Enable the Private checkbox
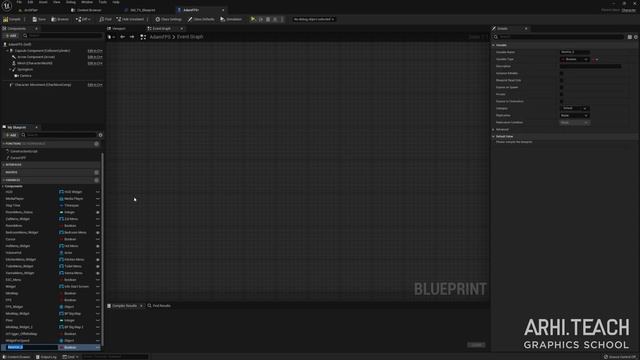This screenshot has height=360, width=640. [x=561, y=94]
